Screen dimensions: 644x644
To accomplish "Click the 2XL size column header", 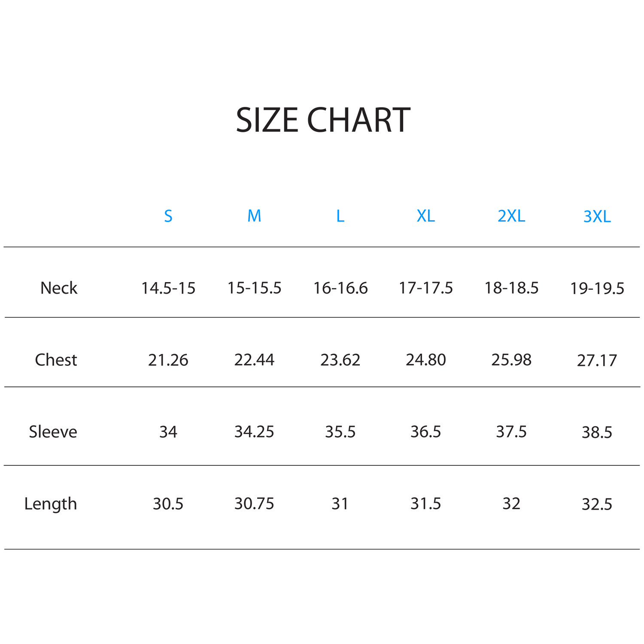I will tap(511, 216).
